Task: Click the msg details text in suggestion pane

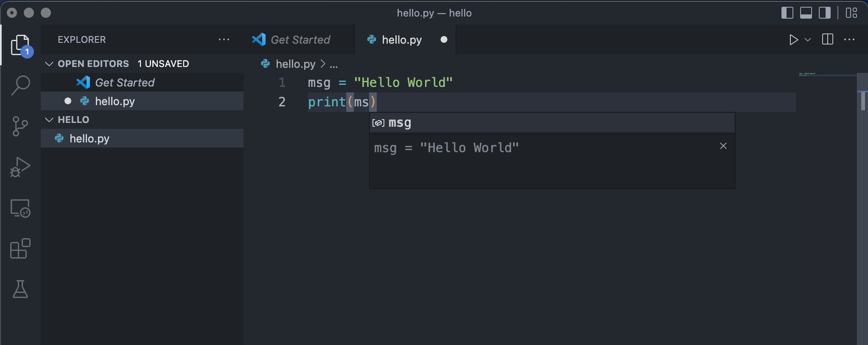Action: coord(446,147)
